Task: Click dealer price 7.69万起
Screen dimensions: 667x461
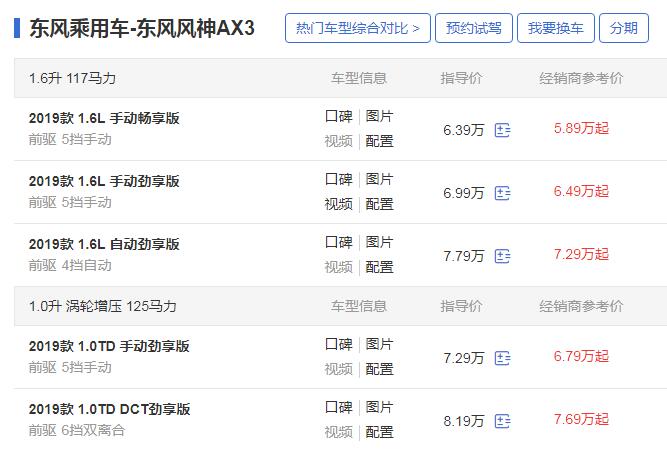Action: tap(581, 419)
